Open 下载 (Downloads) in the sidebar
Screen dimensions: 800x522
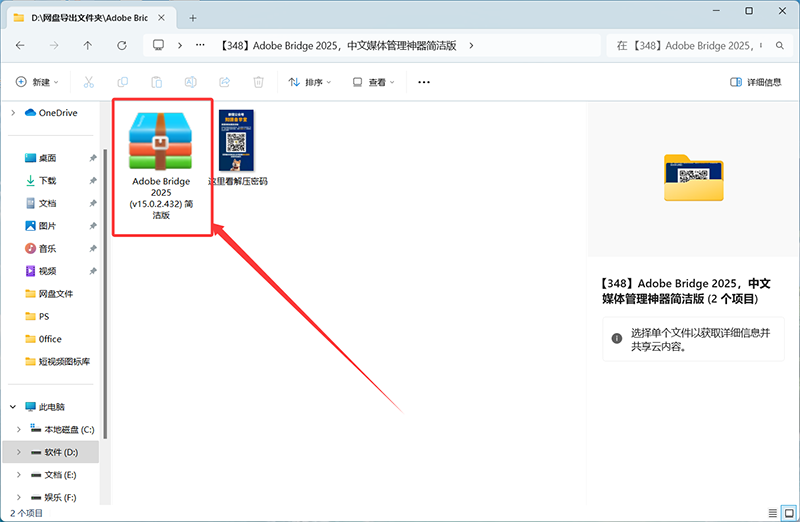41,181
